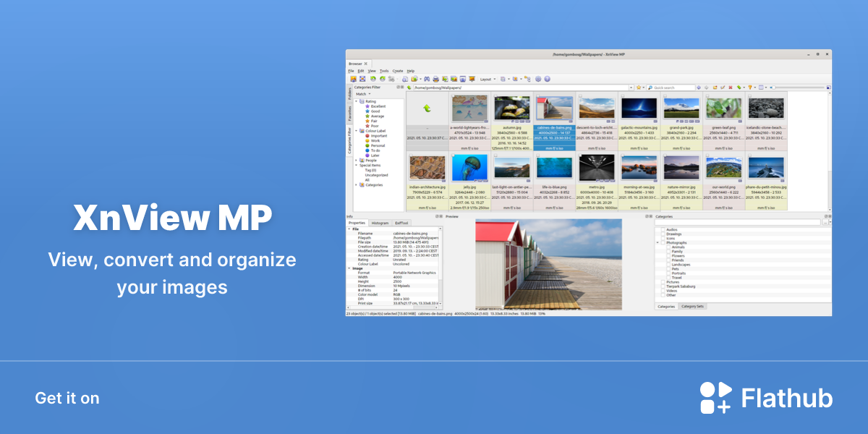
Task: Click the green tag icon
Action: (x=739, y=88)
